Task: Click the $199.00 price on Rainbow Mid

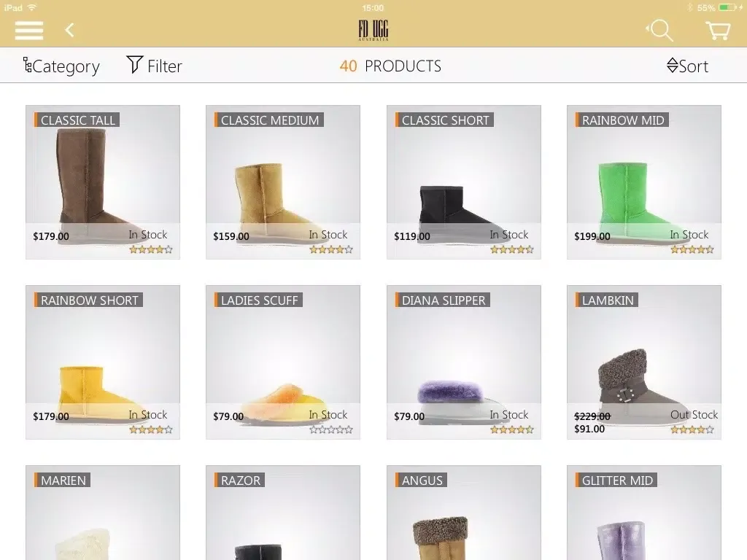Action: tap(592, 236)
